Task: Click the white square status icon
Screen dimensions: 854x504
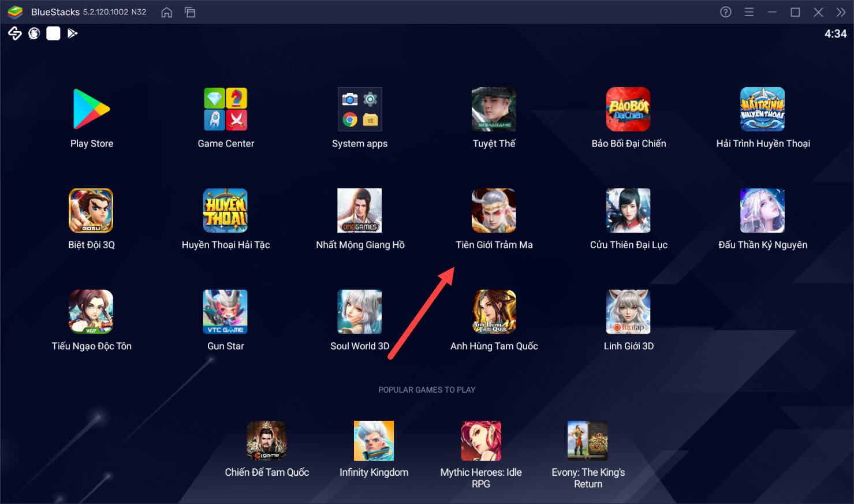Action: pos(53,33)
